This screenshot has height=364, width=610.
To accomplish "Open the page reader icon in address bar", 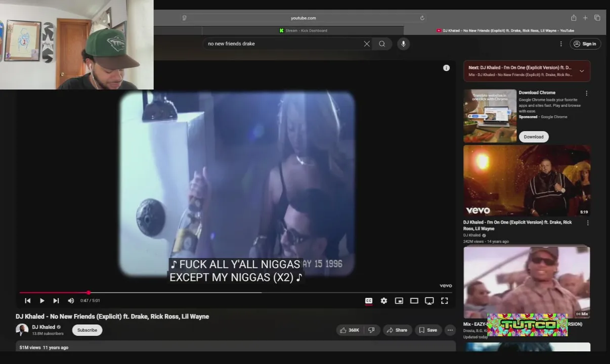I will pyautogui.click(x=184, y=18).
